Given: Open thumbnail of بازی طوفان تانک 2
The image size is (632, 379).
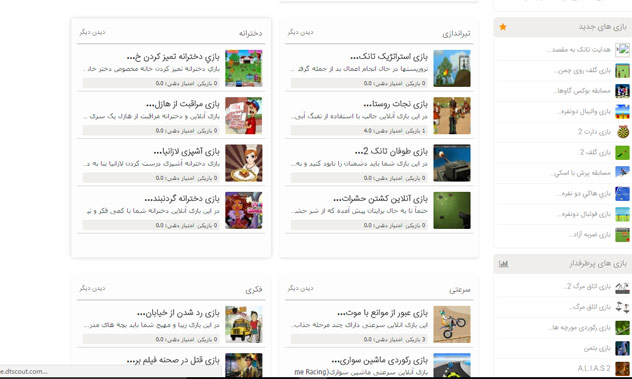Looking at the screenshot, I should 452,163.
